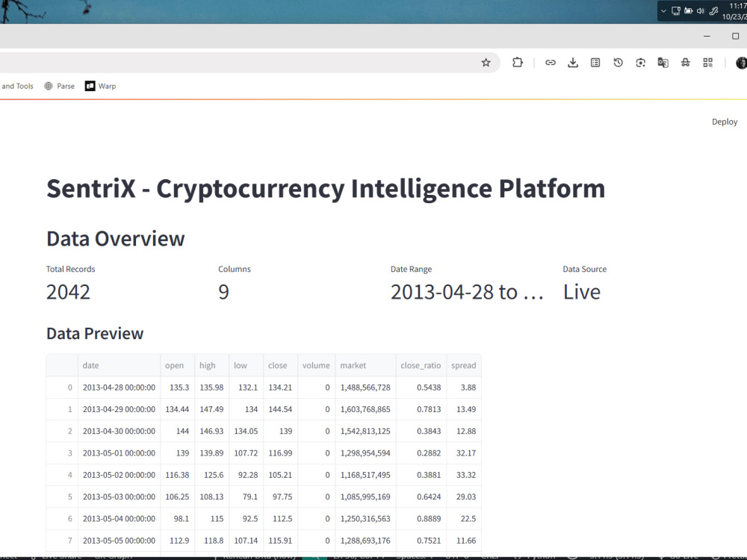The height and width of the screenshot is (560, 747).
Task: Click the pen tray icon
Action: pyautogui.click(x=713, y=11)
